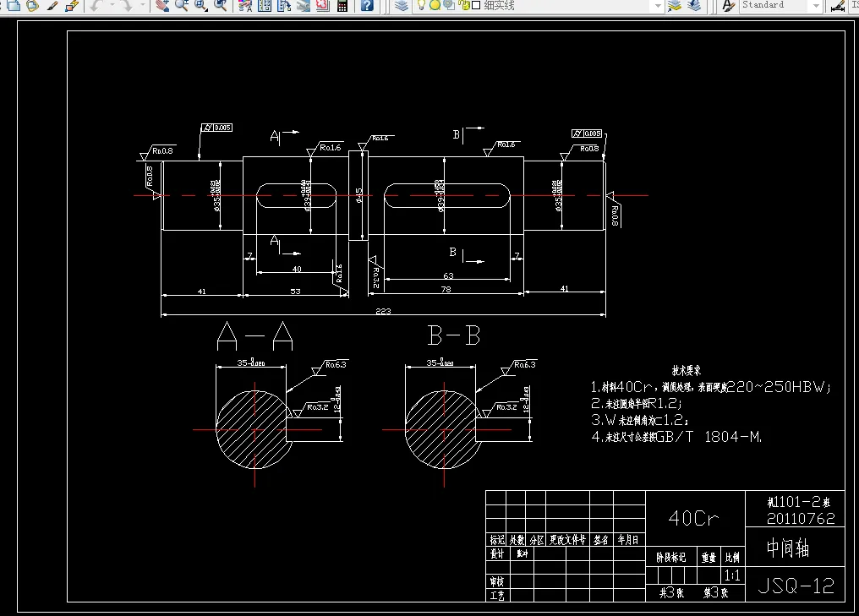Click the 工艺 row label
Screen dimensions: 859x616
497,595
